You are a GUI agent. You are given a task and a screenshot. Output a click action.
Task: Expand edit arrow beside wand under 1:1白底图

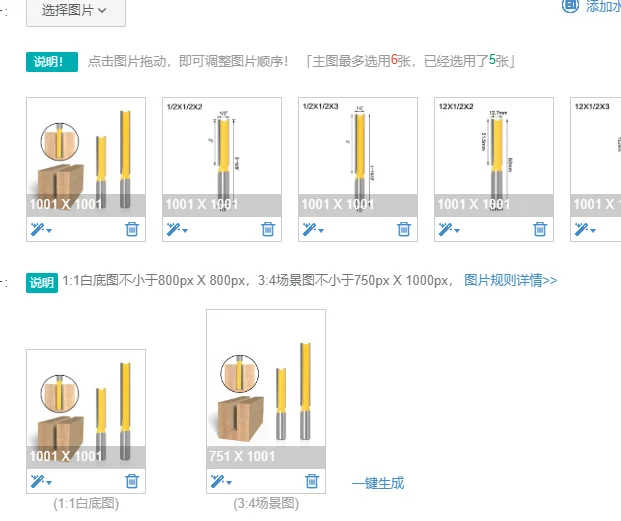[49, 483]
